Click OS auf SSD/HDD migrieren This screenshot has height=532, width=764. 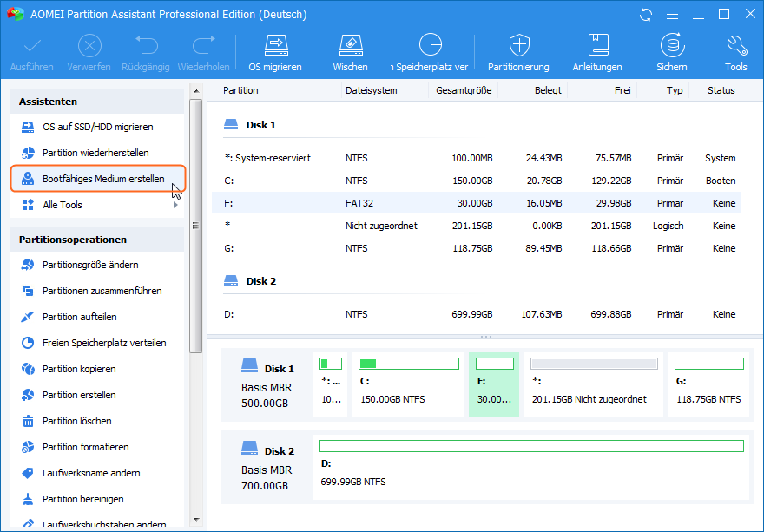97,127
